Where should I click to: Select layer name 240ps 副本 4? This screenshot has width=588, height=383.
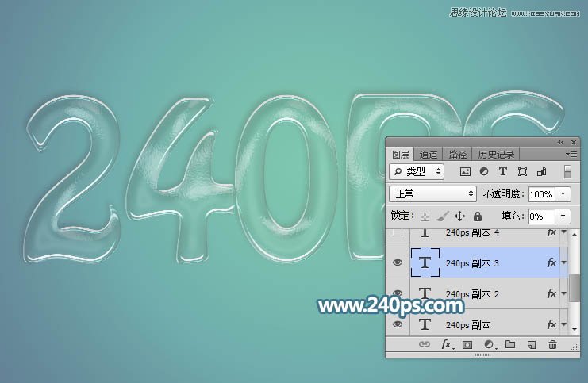472,232
